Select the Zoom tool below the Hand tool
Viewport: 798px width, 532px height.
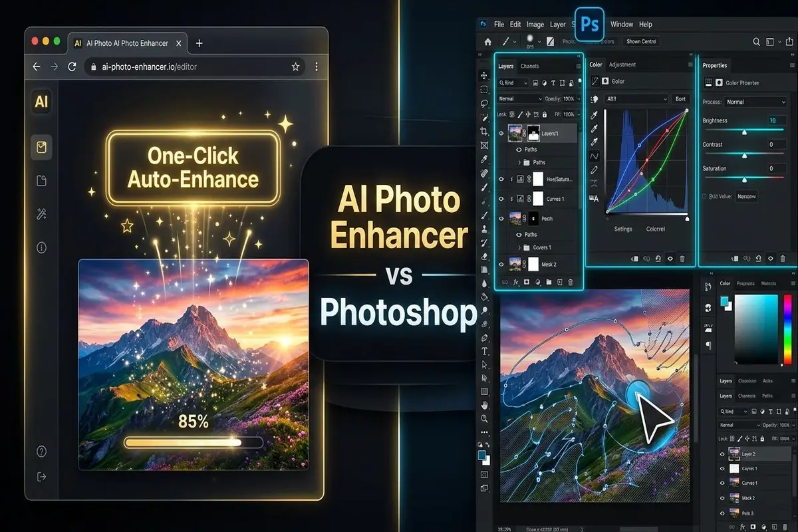click(x=485, y=419)
